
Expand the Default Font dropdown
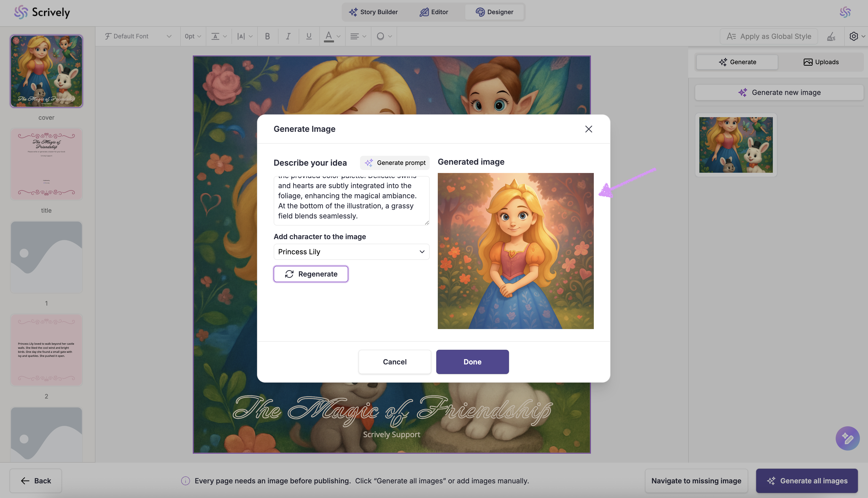click(138, 36)
